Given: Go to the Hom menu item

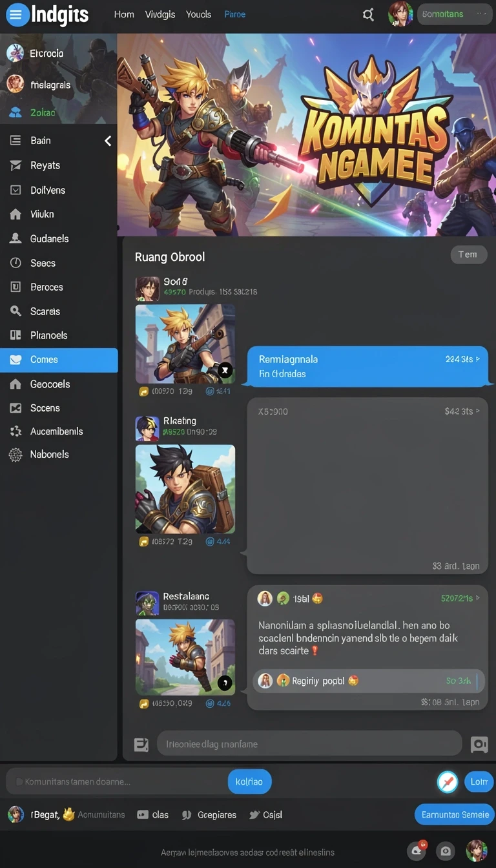Looking at the screenshot, I should 124,14.
